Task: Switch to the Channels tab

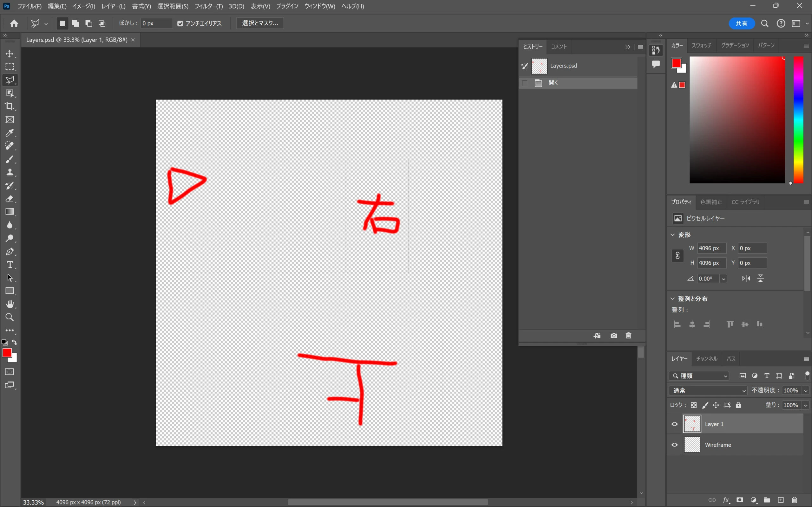Action: [706, 358]
